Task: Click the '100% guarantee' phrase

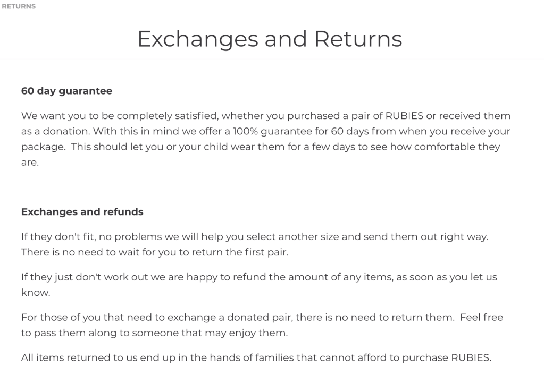Action: [x=256, y=131]
